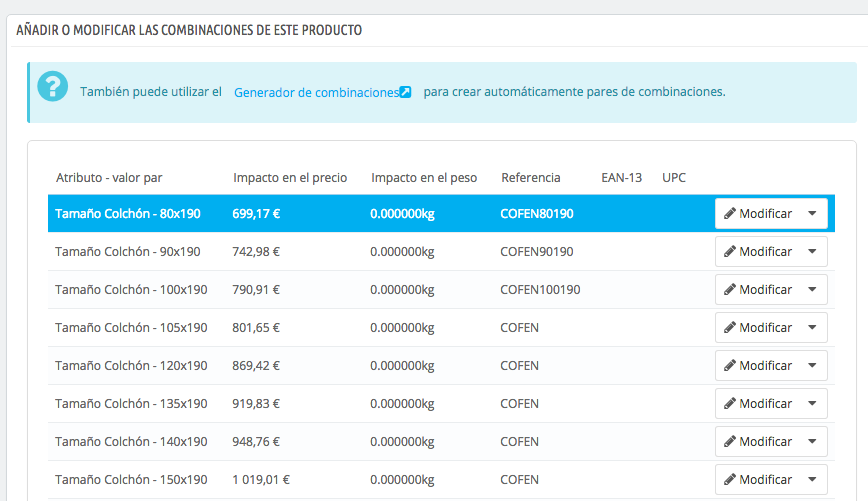Click the 1 019,01 € price value
Viewport: 868px width, 501px height.
tap(261, 479)
